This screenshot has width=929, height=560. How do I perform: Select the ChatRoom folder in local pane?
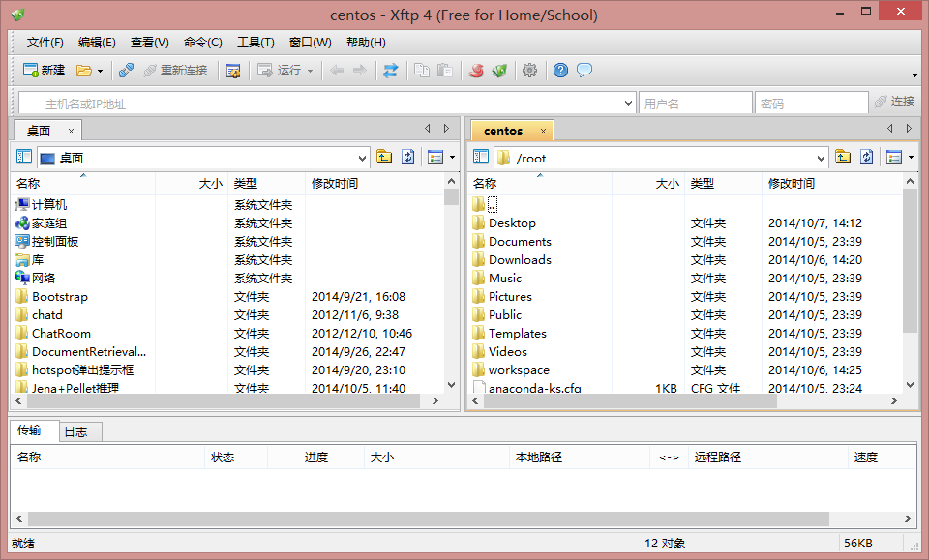[x=61, y=334]
